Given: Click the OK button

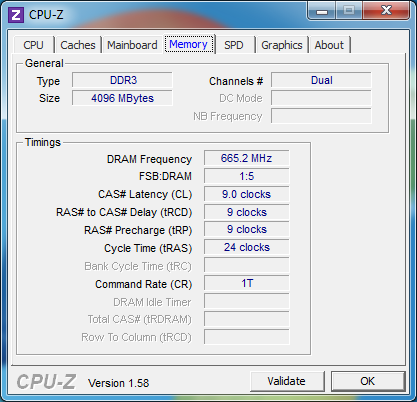Looking at the screenshot, I should click(x=368, y=381).
